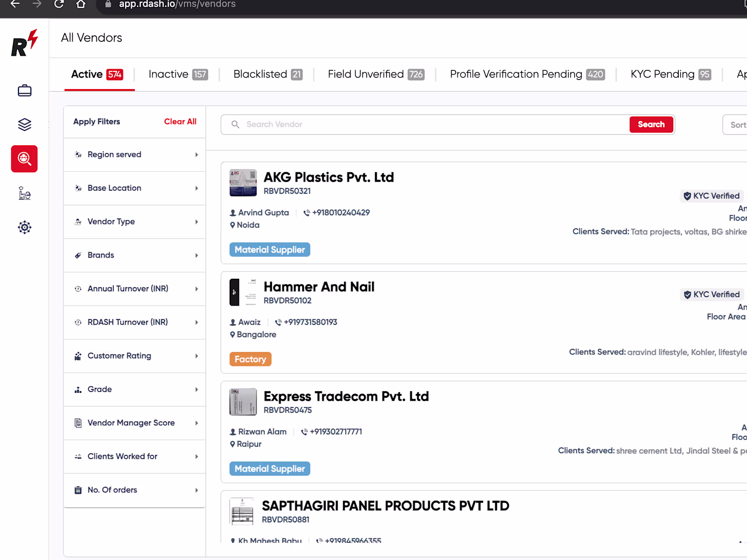Switch to the Inactive vendors tab
This screenshot has height=560, width=747.
click(x=178, y=74)
